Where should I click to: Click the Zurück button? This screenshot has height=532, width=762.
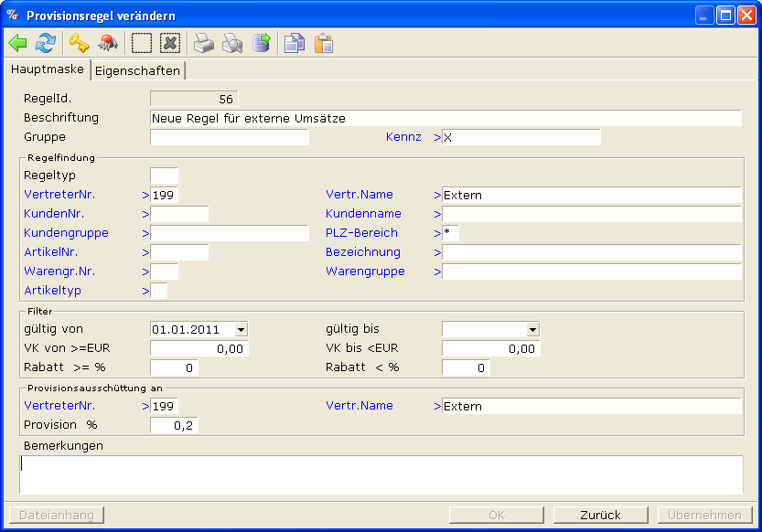click(600, 515)
